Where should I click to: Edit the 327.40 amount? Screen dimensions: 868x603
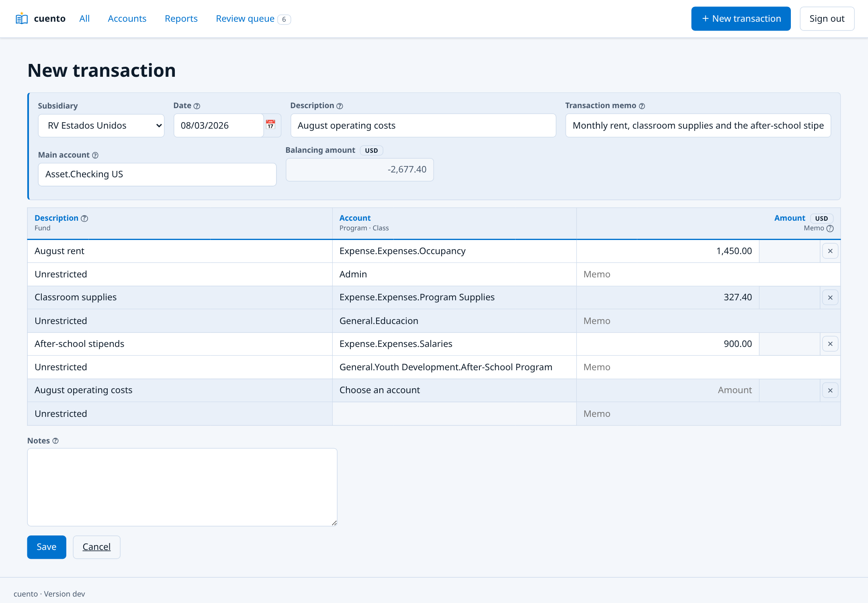[x=668, y=297]
